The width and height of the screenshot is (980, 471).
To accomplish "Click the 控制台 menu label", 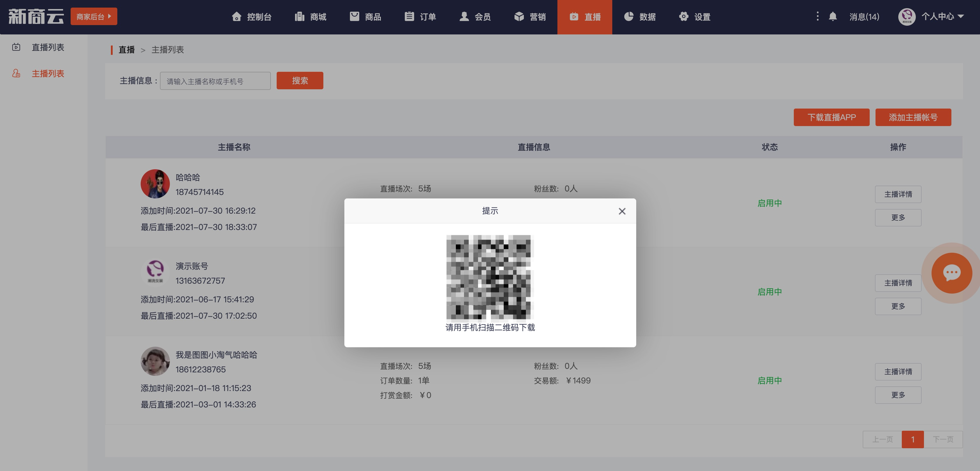I will point(259,17).
